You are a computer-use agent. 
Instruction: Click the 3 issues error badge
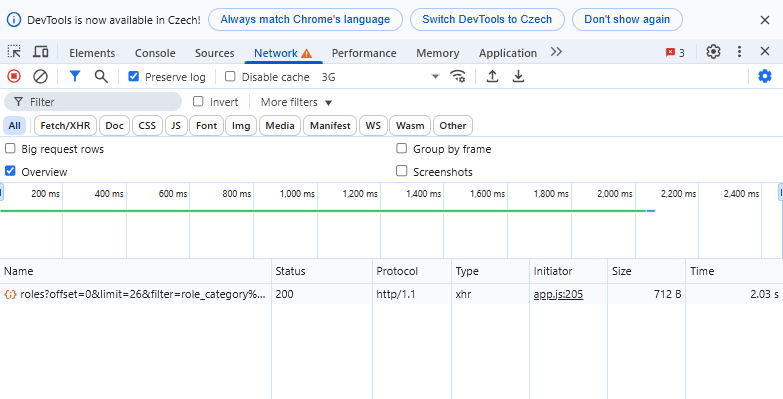[x=675, y=52]
